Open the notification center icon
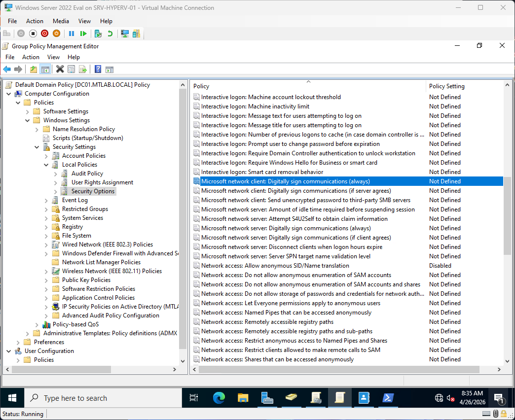The image size is (515, 420). pyautogui.click(x=499, y=398)
